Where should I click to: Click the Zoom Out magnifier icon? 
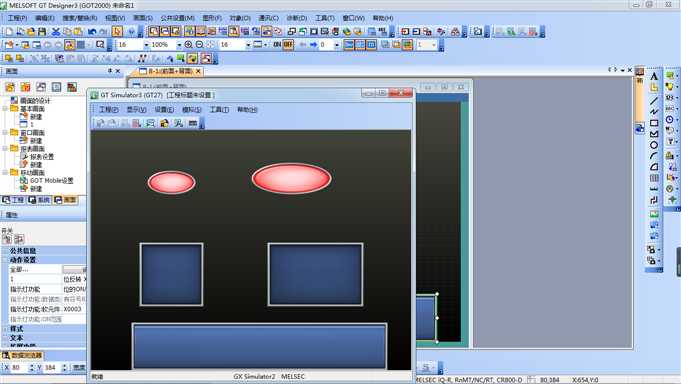(199, 45)
